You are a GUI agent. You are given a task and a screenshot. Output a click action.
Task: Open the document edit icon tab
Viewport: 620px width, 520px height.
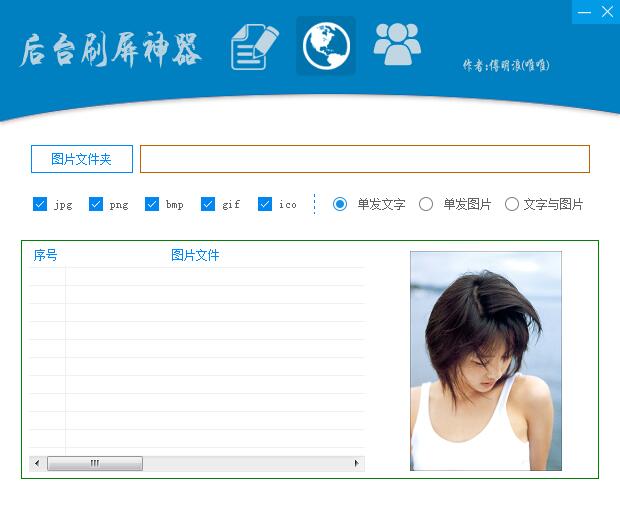[x=255, y=47]
